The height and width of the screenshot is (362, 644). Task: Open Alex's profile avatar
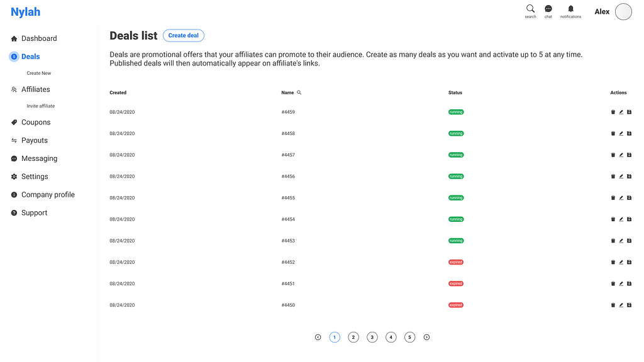point(623,12)
